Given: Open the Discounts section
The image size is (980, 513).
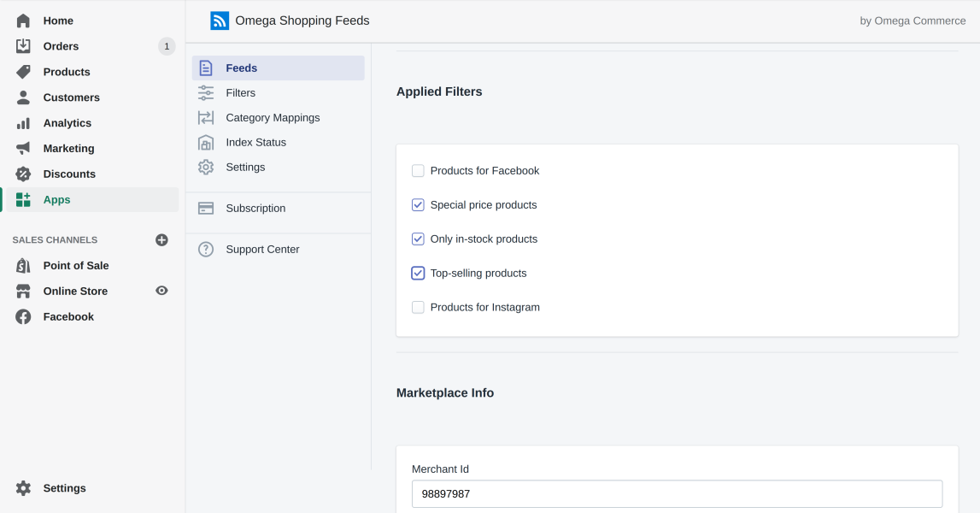Looking at the screenshot, I should click(69, 174).
